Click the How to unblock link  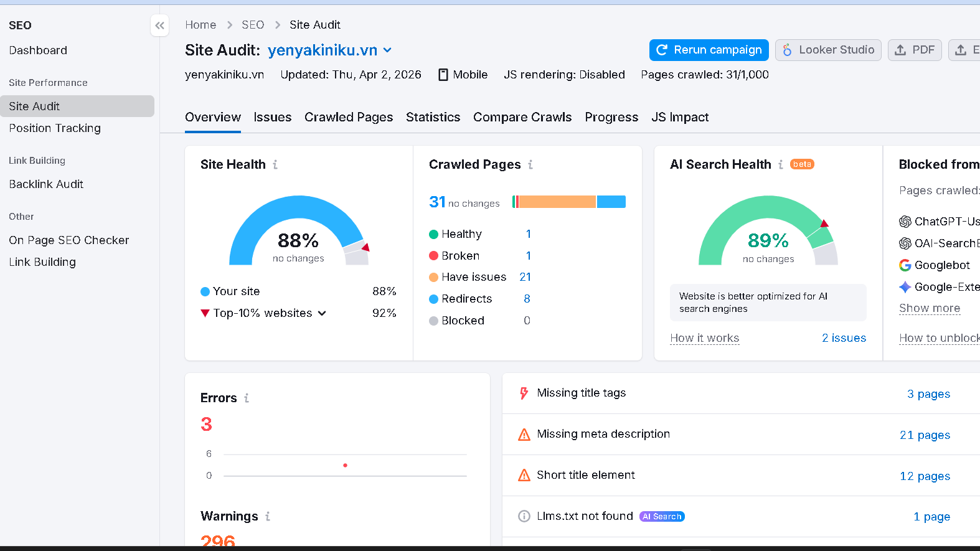(x=940, y=338)
